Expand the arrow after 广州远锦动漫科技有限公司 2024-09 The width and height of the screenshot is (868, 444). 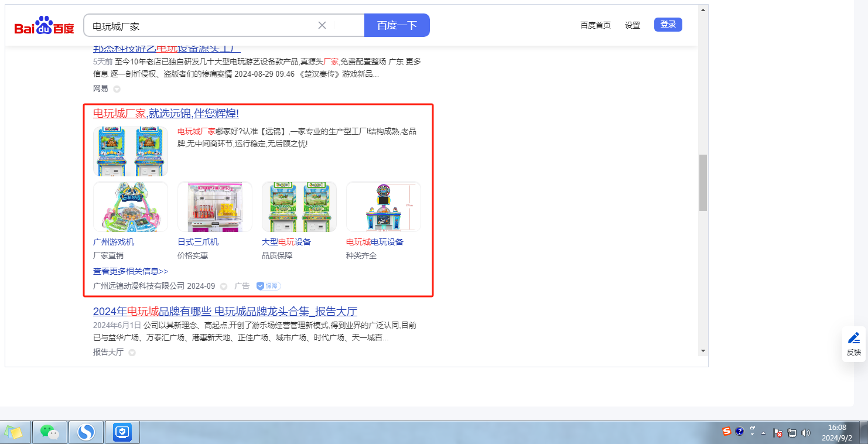click(224, 286)
